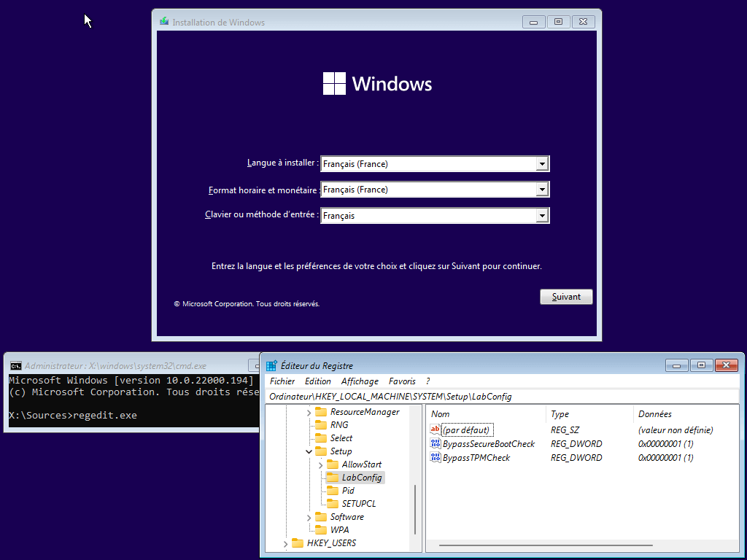Click the Suivant button
The image size is (747, 560).
pyautogui.click(x=566, y=297)
